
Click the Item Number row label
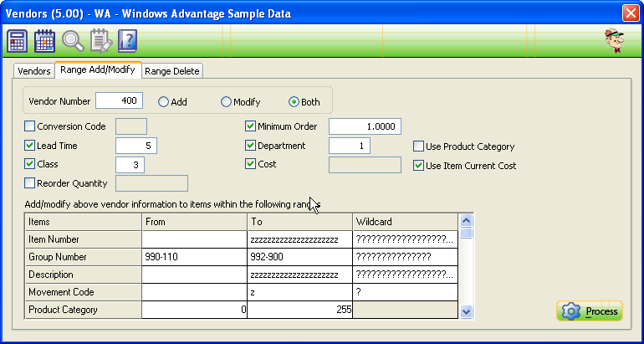(x=84, y=239)
